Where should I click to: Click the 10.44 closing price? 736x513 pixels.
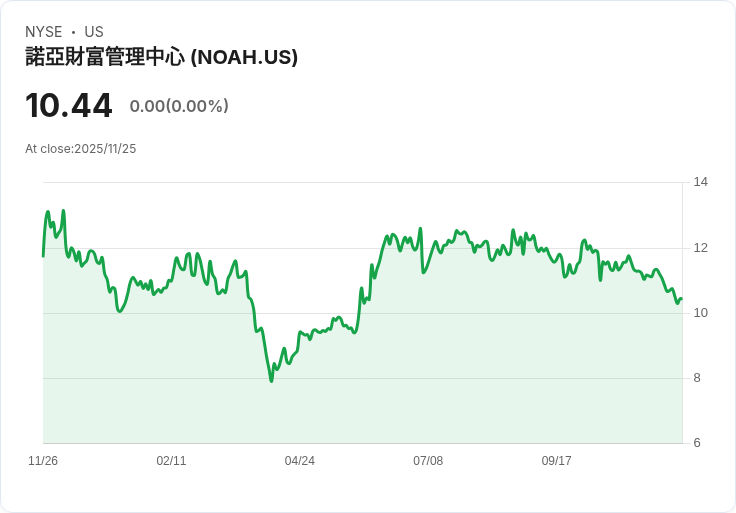[x=69, y=106]
